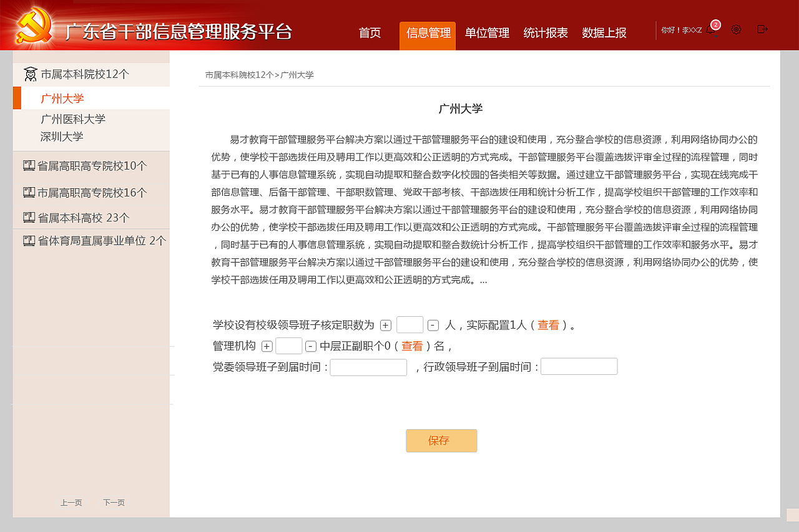The image size is (799, 532).
Task: Select 广州医科大学 in sidebar
Action: [73, 119]
